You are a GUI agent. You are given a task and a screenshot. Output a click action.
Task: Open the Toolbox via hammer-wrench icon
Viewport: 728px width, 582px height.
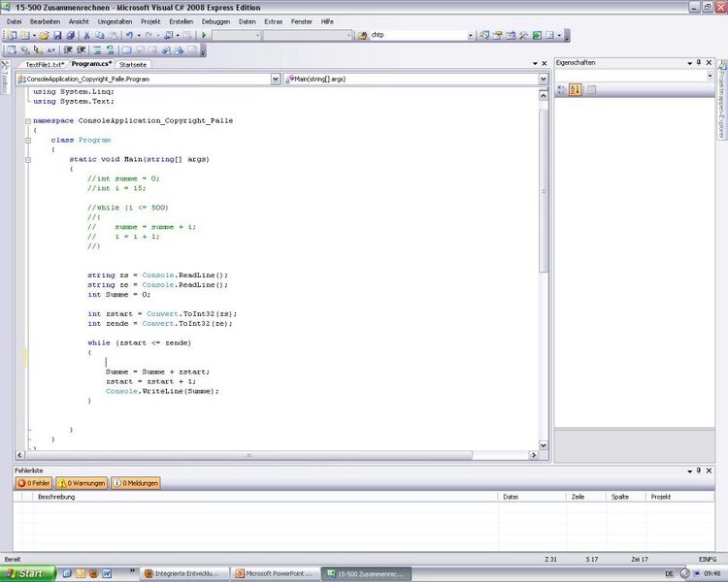click(524, 35)
